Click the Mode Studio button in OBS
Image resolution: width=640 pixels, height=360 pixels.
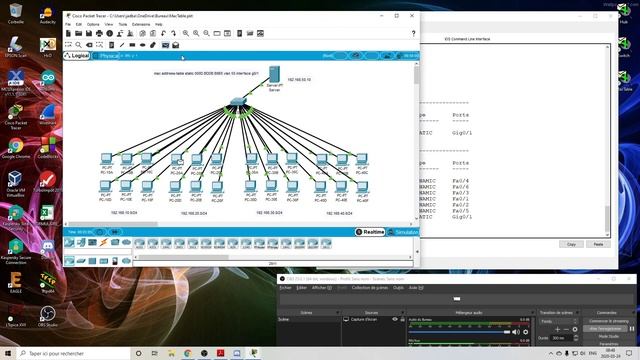(x=609, y=337)
